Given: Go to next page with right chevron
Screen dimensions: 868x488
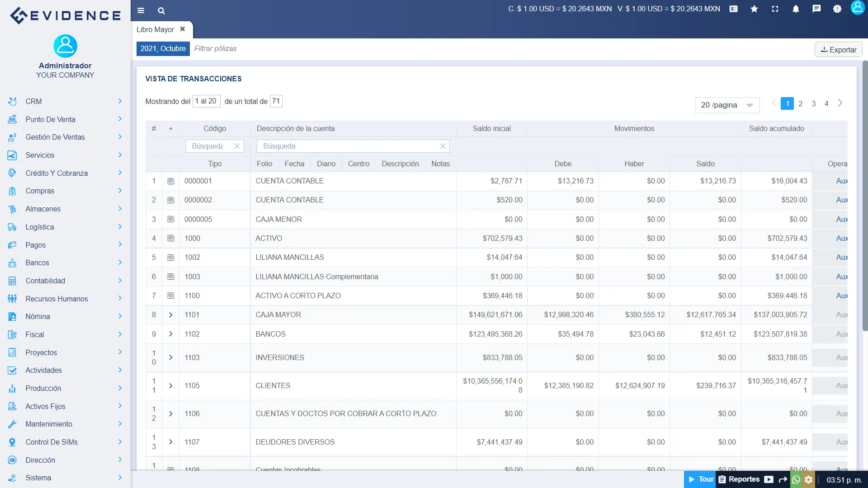Looking at the screenshot, I should pos(840,103).
